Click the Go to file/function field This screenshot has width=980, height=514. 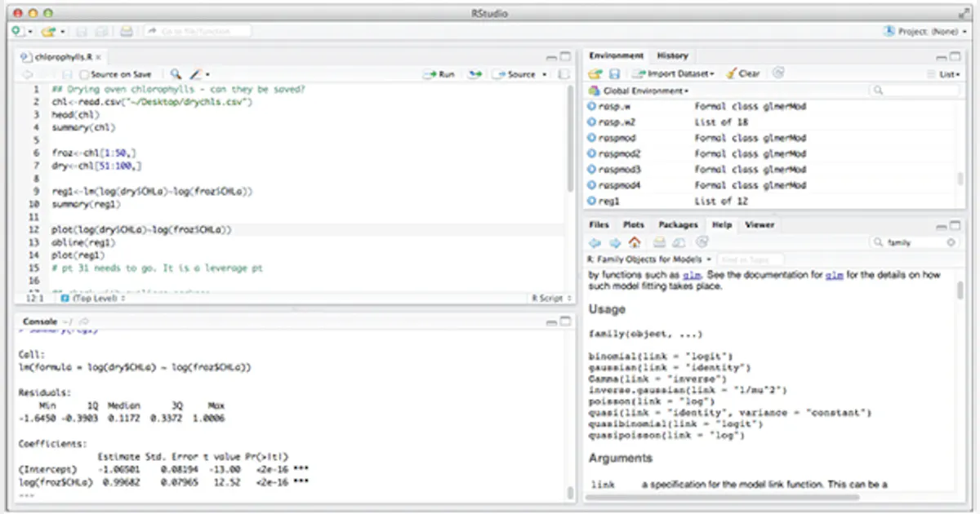point(197,31)
